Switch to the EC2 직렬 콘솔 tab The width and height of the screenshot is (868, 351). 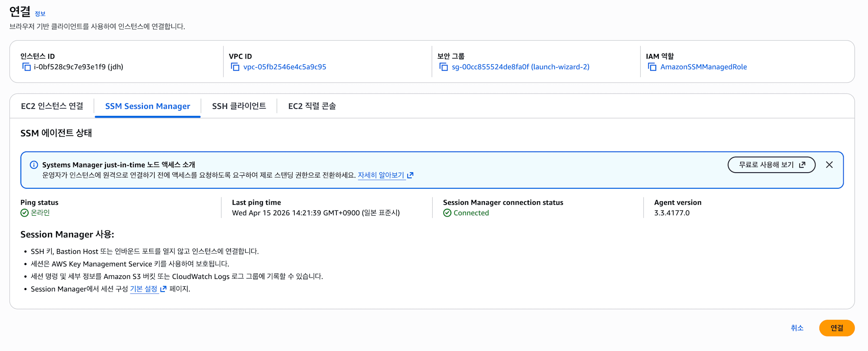click(312, 106)
